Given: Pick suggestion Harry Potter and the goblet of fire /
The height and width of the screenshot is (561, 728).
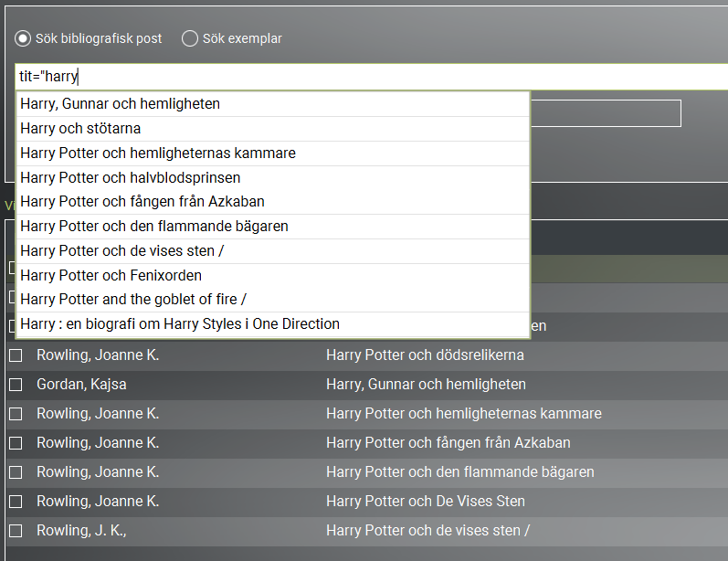Looking at the screenshot, I should tap(272, 300).
